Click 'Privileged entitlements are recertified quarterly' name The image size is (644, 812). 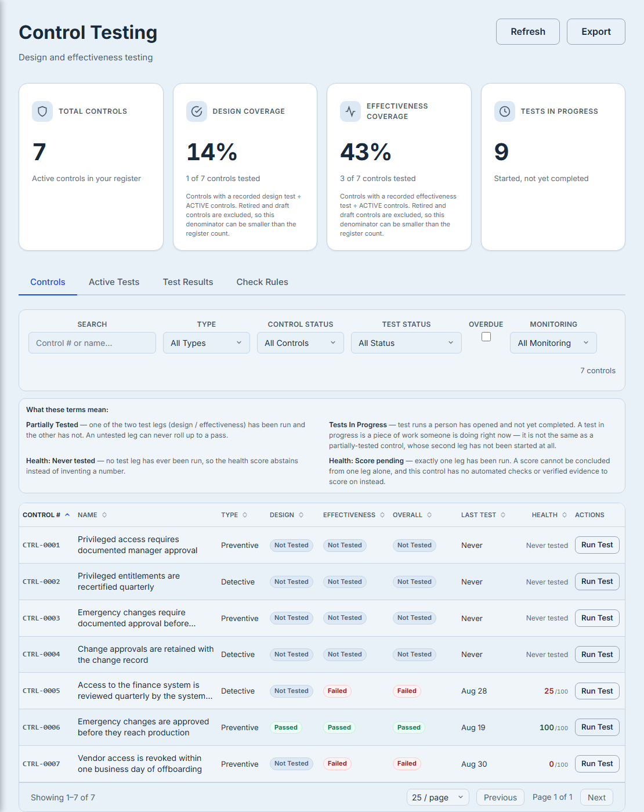pyautogui.click(x=129, y=582)
